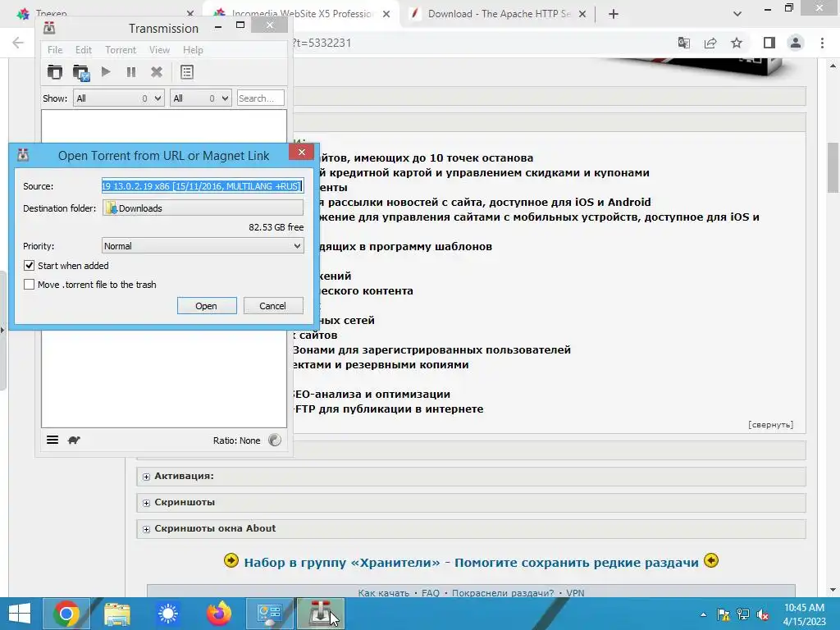Screen dimensions: 840x630
Task: Remove torrent with the X toolbar icon
Action: (x=157, y=72)
